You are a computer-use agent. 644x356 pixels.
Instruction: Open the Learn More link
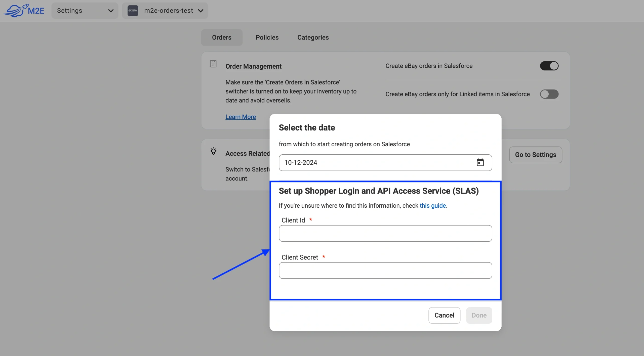[x=240, y=117]
